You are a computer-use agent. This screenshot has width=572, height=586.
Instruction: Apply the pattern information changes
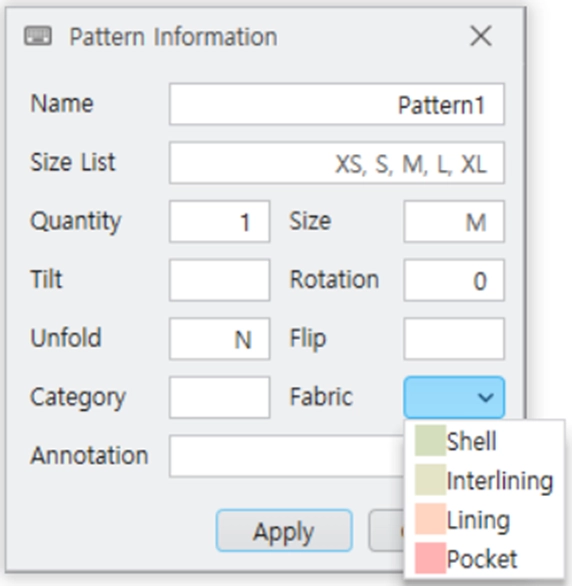[x=284, y=531]
